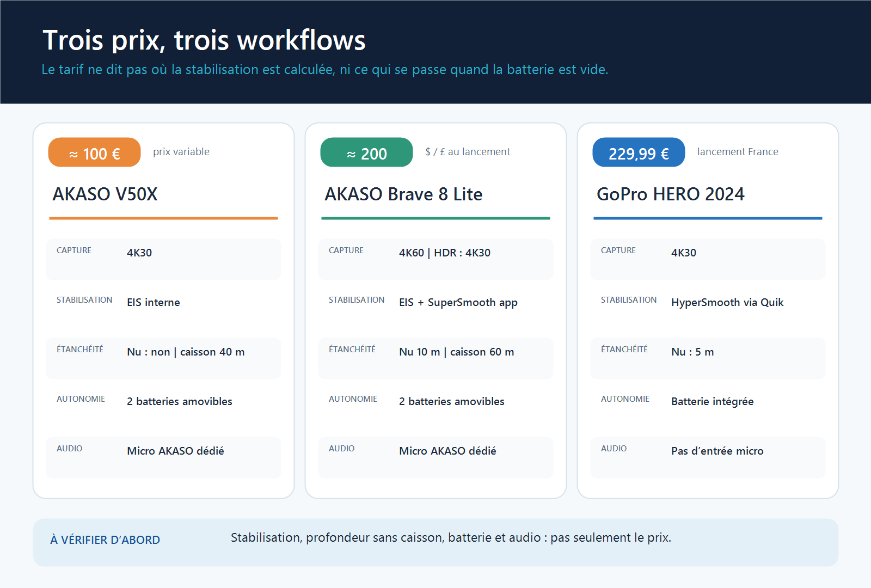
Task: Select the AKASO V50X capture value '4K30'
Action: click(139, 253)
